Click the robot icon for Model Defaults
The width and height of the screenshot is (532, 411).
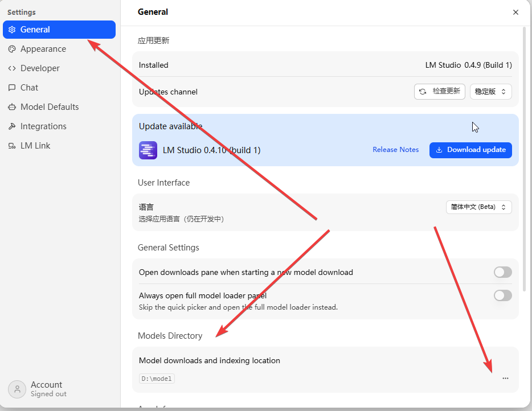coord(12,107)
